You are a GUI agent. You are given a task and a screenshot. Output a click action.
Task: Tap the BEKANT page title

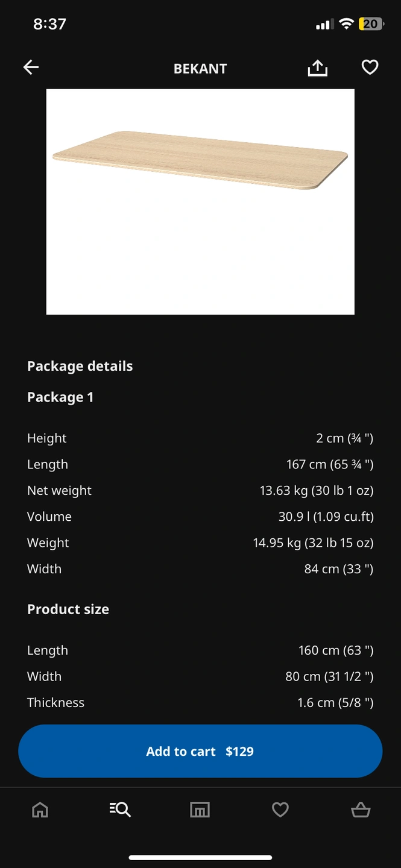click(200, 69)
